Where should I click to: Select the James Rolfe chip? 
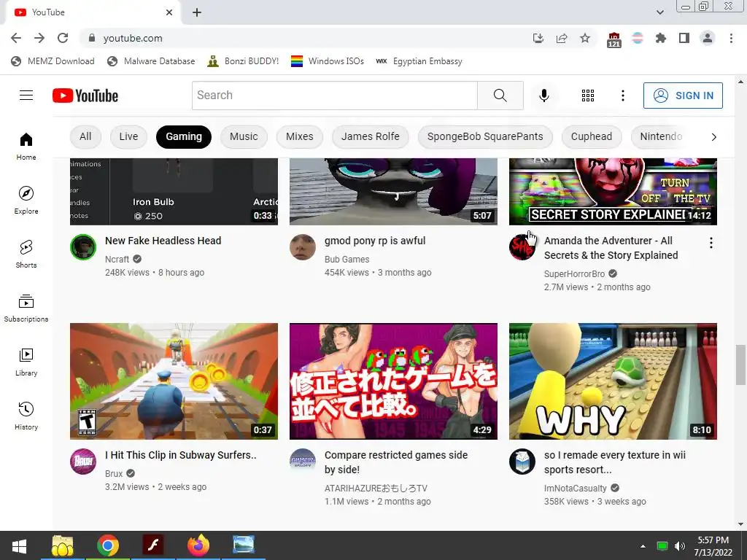[370, 136]
